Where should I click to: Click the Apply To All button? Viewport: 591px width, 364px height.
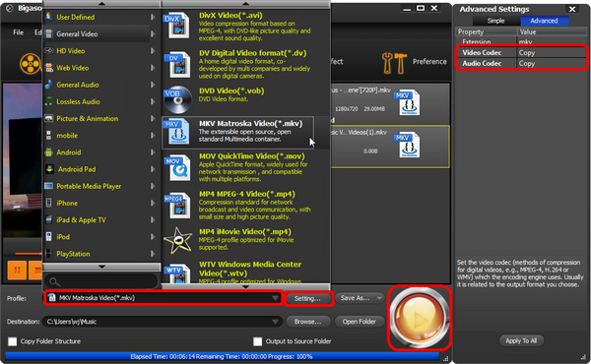pos(521,340)
